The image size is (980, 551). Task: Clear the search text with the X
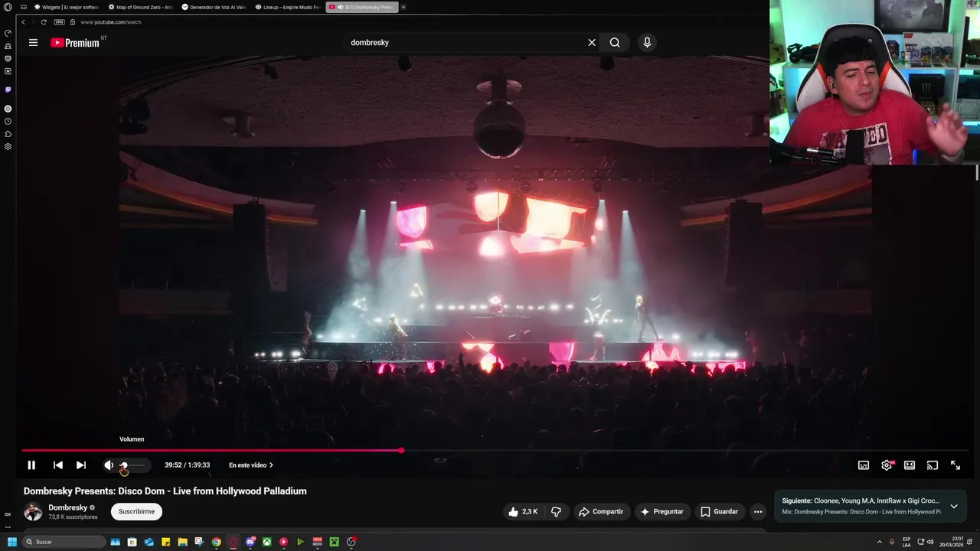[592, 43]
